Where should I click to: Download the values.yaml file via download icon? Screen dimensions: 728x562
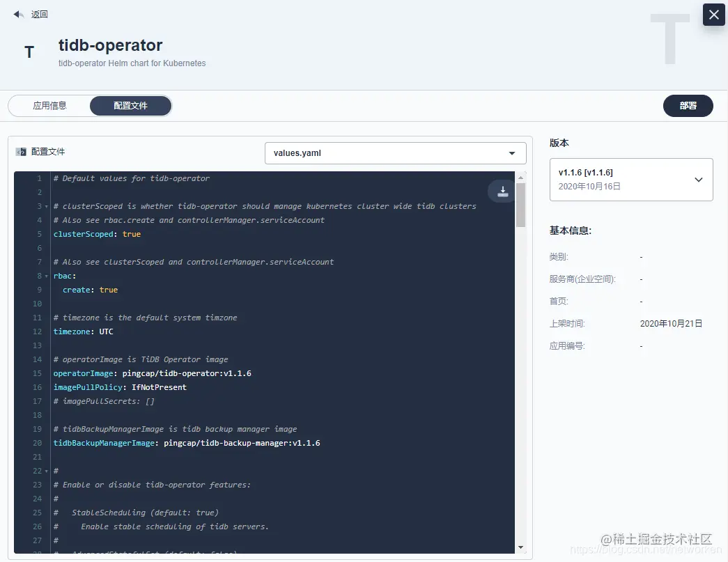502,192
